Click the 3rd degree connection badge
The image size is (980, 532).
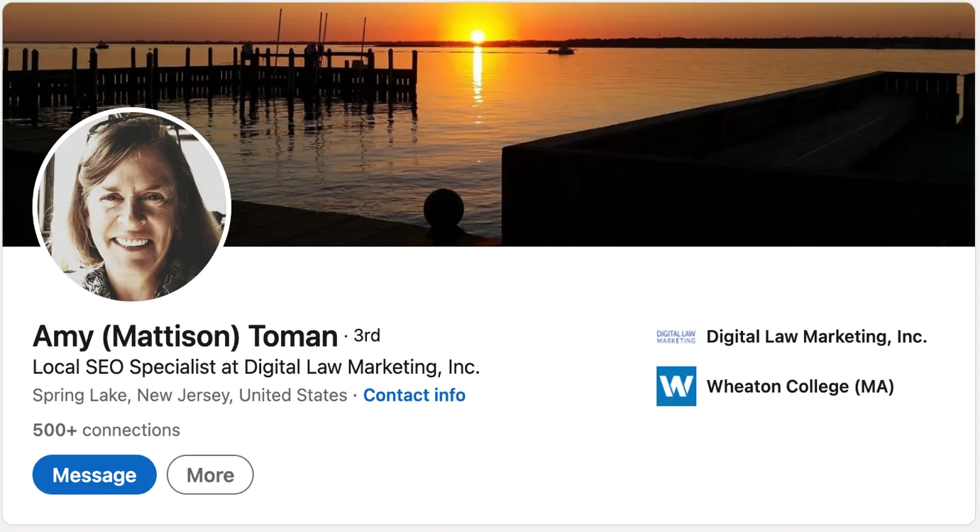366,335
